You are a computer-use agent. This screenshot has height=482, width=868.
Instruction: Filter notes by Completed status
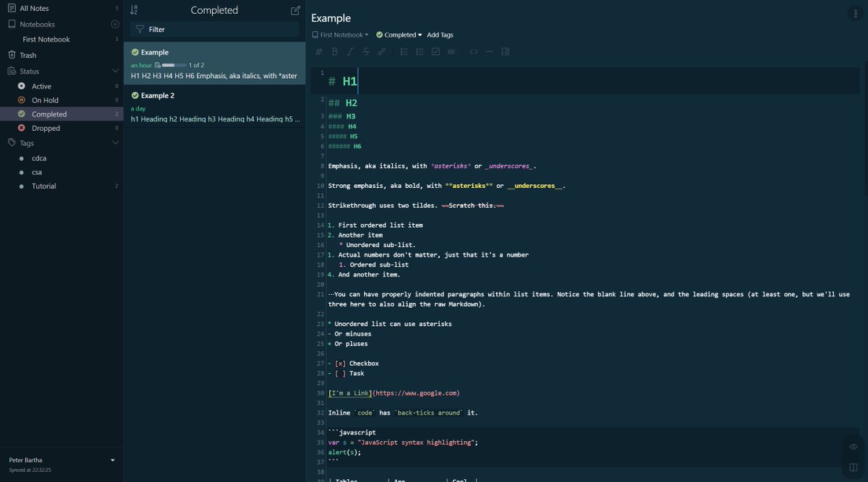(x=61, y=114)
